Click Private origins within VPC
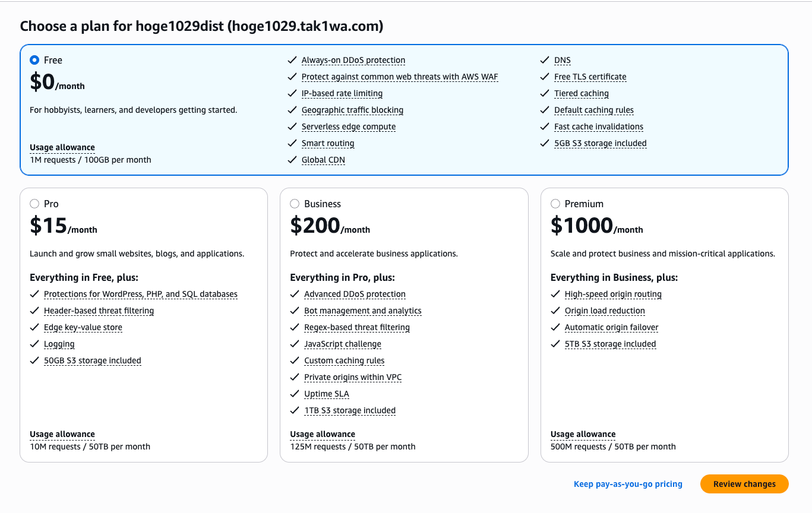 tap(353, 377)
